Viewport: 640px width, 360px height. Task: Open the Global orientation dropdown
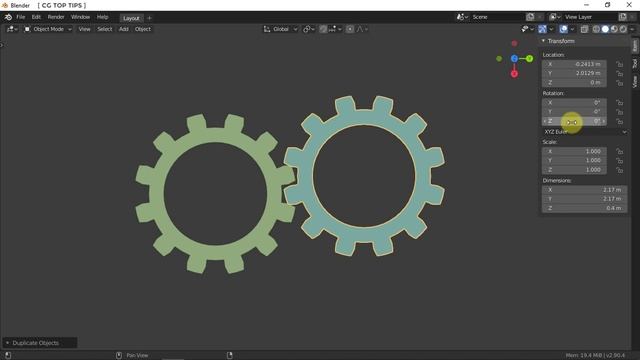click(x=280, y=29)
